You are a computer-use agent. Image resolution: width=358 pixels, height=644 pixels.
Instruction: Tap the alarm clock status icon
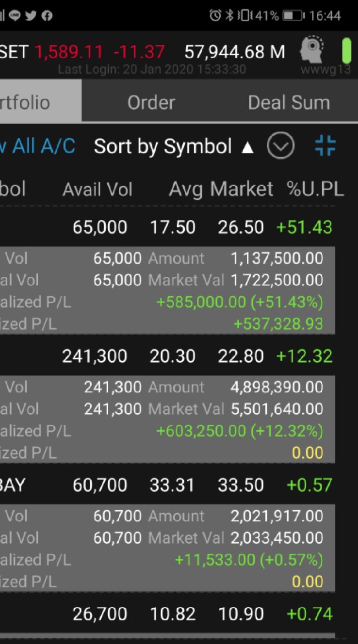tap(215, 16)
